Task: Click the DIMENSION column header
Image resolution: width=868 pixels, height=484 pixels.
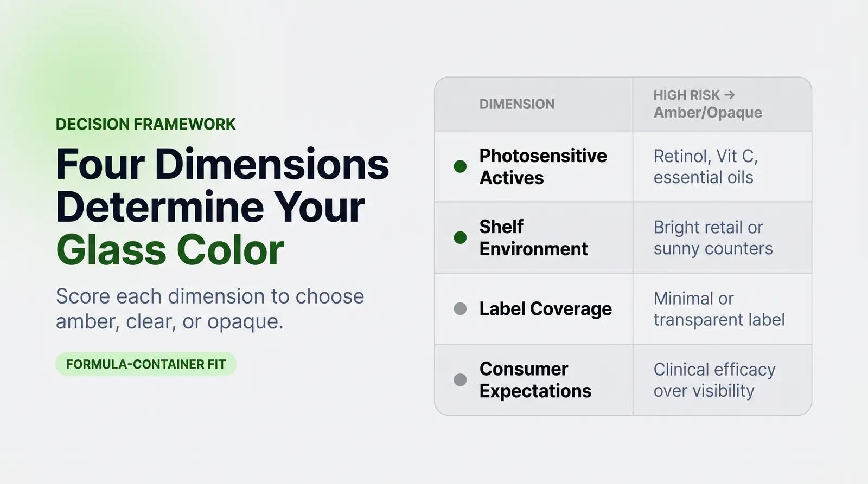Action: pos(517,104)
